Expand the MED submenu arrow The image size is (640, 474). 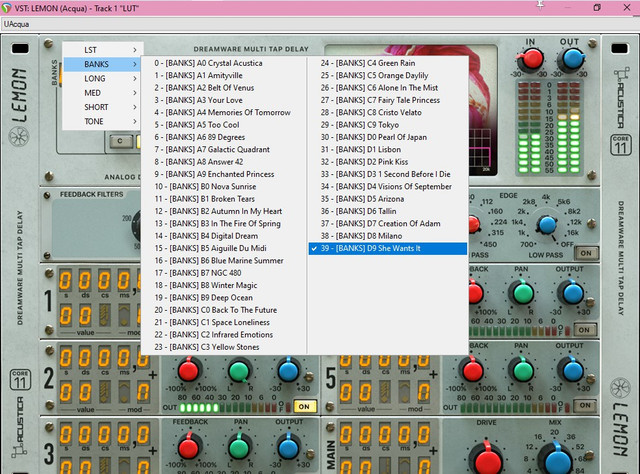(135, 93)
